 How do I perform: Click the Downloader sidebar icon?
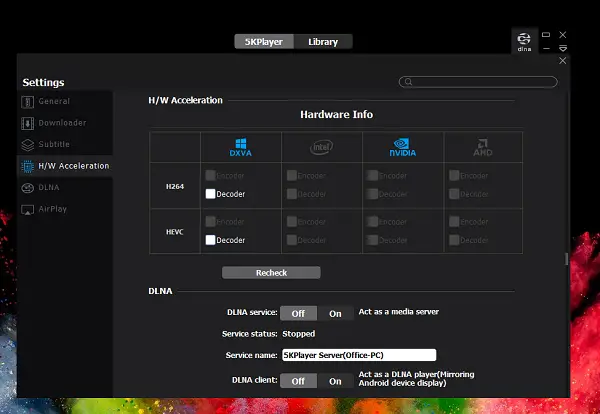(x=28, y=123)
